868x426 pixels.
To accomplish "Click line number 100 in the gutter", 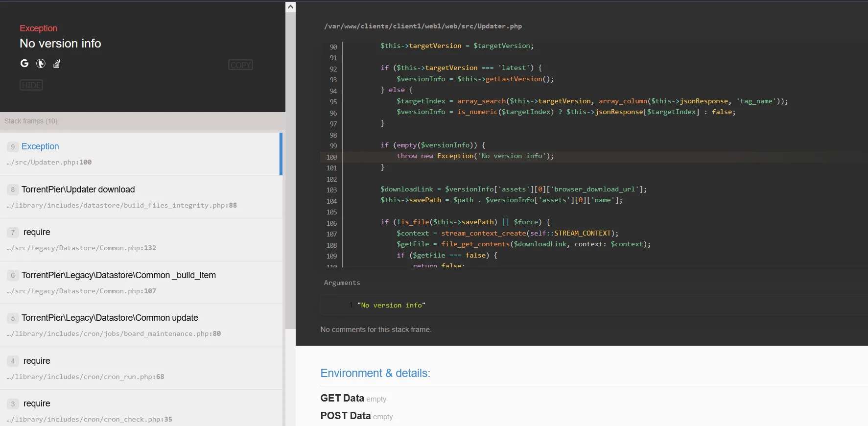I will [331, 157].
